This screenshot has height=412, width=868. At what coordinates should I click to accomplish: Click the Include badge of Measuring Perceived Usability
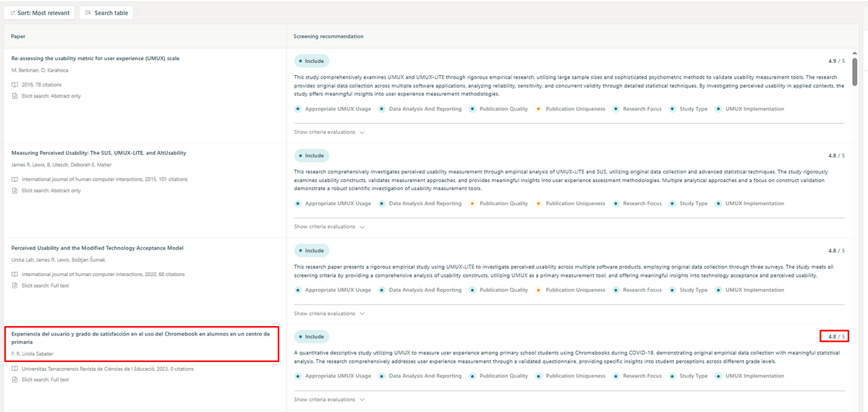click(311, 155)
